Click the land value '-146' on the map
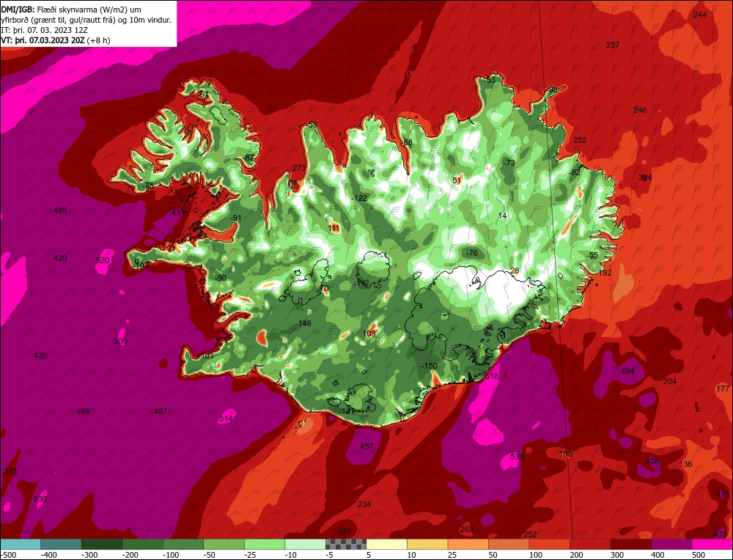Screen dimensions: 733x560 click(x=303, y=323)
